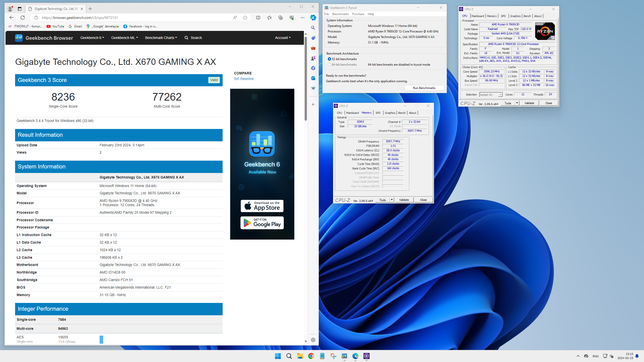The height and width of the screenshot is (362, 644).
Task: Open Edge split screen view
Action: tap(258, 18)
